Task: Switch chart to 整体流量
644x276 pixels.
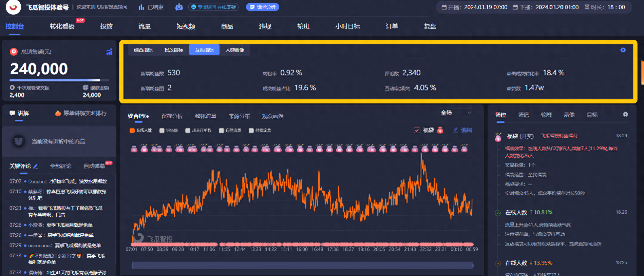Action: pyautogui.click(x=206, y=116)
